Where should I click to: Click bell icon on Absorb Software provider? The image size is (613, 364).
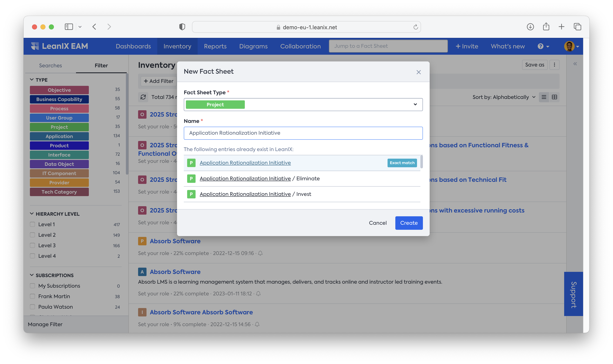[x=260, y=253]
